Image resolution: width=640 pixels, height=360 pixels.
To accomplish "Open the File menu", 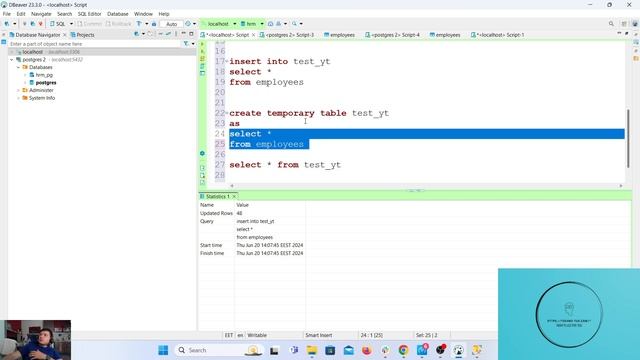I will tap(7, 14).
